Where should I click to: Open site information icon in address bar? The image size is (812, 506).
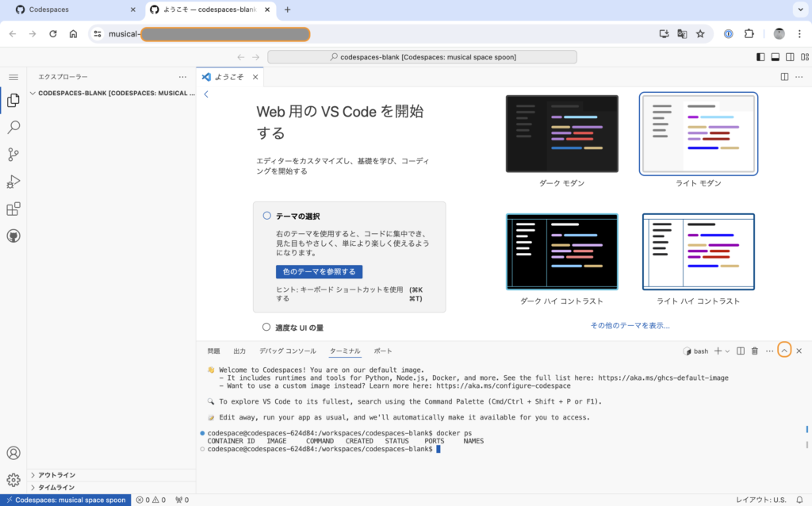98,33
